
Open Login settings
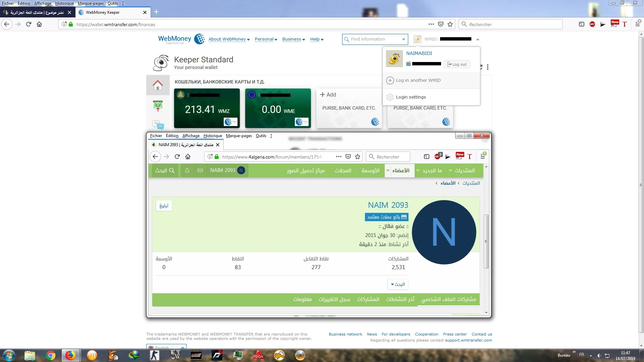(x=411, y=97)
